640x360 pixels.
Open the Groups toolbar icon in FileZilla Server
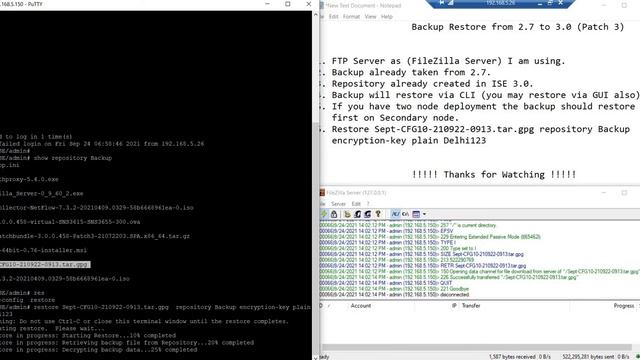368,214
